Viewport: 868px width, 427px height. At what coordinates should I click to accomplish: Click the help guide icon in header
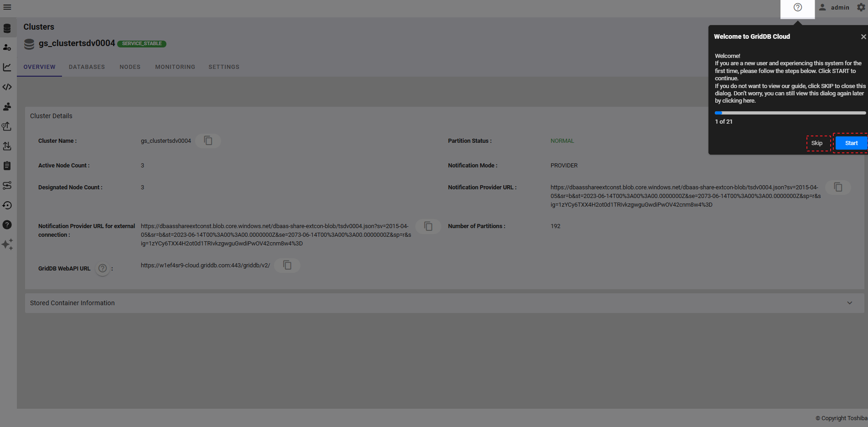click(x=797, y=7)
